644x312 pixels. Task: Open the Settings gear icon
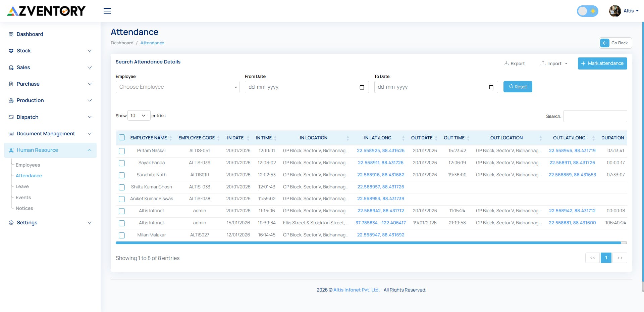[10, 223]
